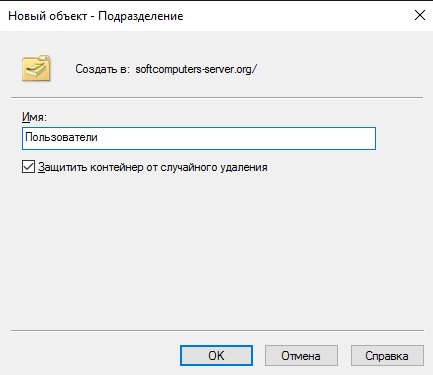433x375 pixels.
Task: Place cursor in the word Пользователи
Action: (61, 137)
